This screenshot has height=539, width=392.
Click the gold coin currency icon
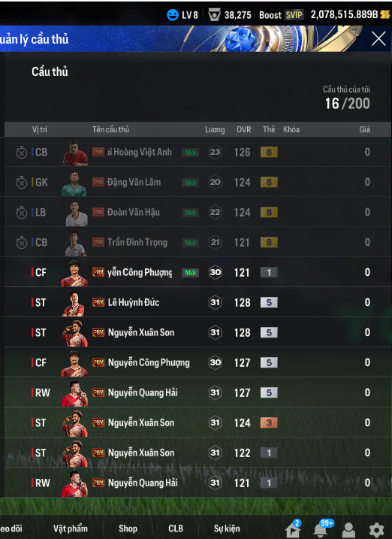click(385, 14)
